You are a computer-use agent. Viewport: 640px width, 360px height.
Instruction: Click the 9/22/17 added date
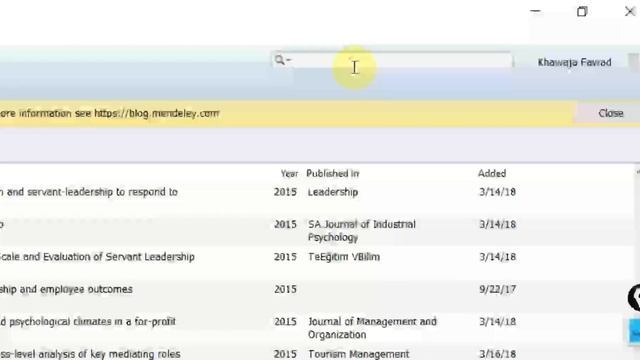(498, 289)
